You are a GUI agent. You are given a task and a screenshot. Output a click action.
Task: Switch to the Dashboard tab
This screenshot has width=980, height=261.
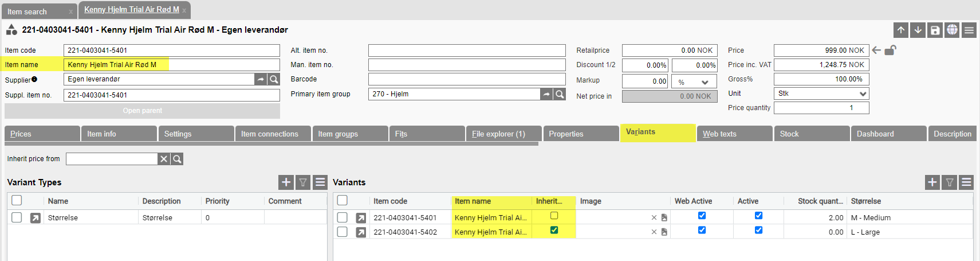pyautogui.click(x=888, y=134)
